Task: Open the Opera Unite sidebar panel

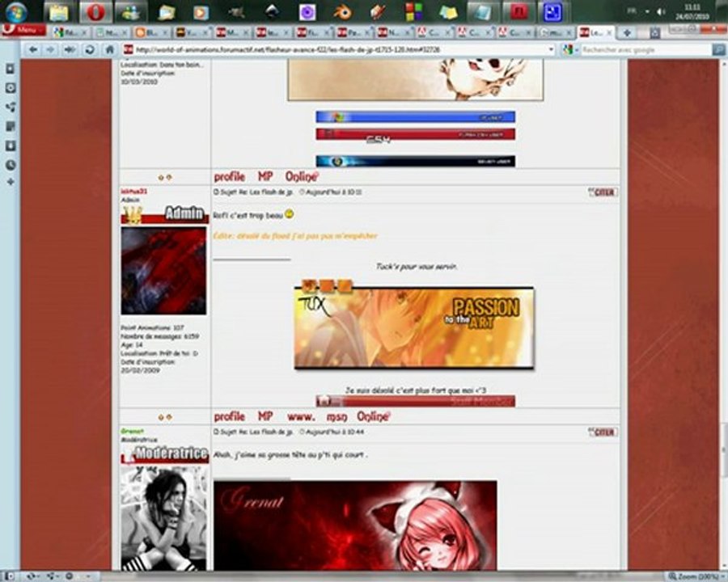Action: pos(11,108)
